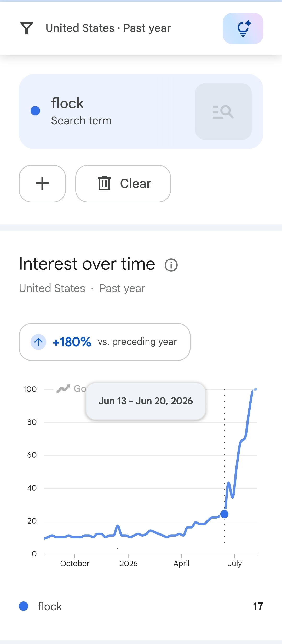This screenshot has width=282, height=644.
Task: Open the filter funnel icon
Action: 27,28
